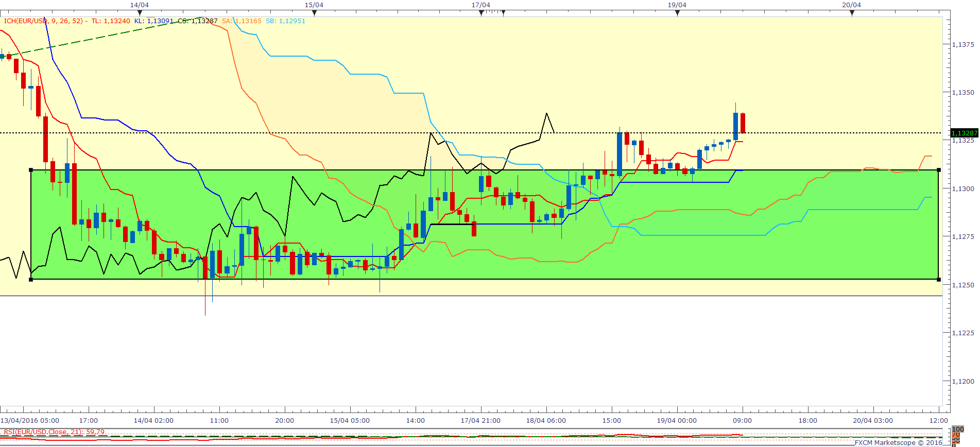
Task: Select the top-left handle of the green rectangle
Action: pos(31,170)
